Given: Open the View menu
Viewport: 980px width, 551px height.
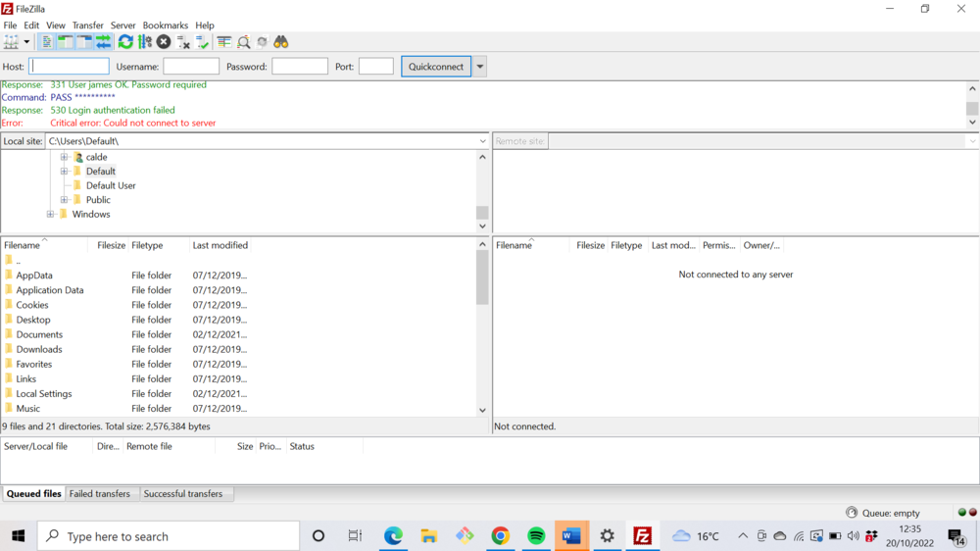Looking at the screenshot, I should tap(56, 25).
